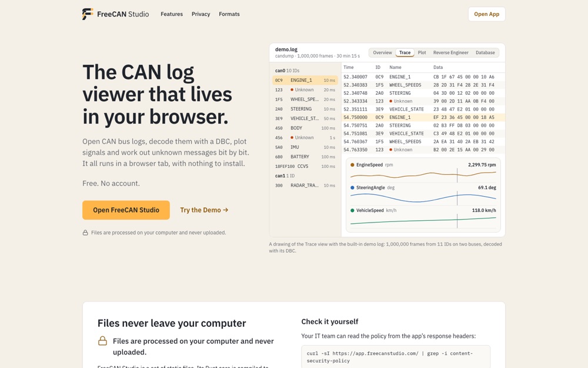Click the EngineSpeed plot line
The height and width of the screenshot is (368, 588).
[423, 175]
